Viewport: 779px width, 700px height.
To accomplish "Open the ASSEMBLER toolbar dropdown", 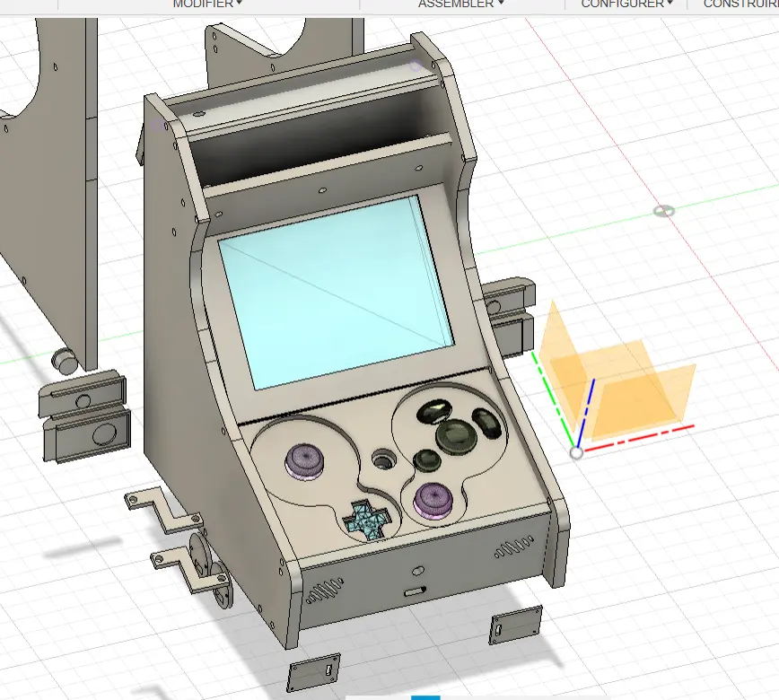I will [460, 4].
